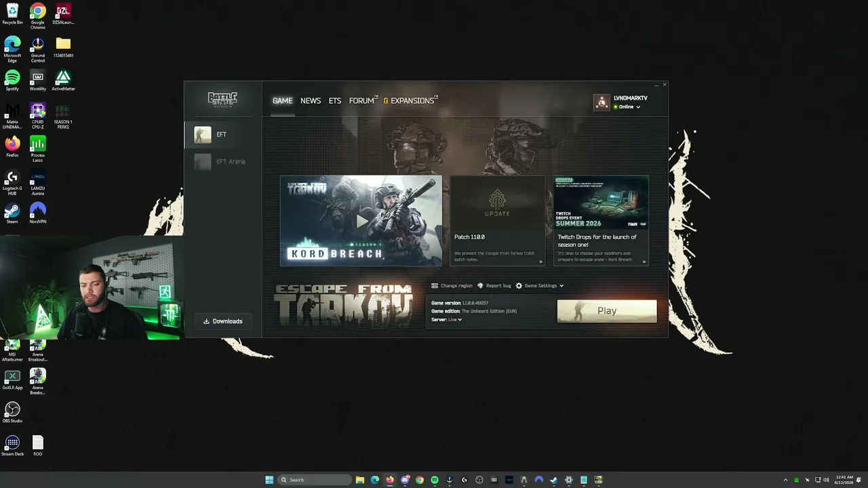Open the GAME tab in the launcher
Screen dimensions: 868x488
coord(282,100)
